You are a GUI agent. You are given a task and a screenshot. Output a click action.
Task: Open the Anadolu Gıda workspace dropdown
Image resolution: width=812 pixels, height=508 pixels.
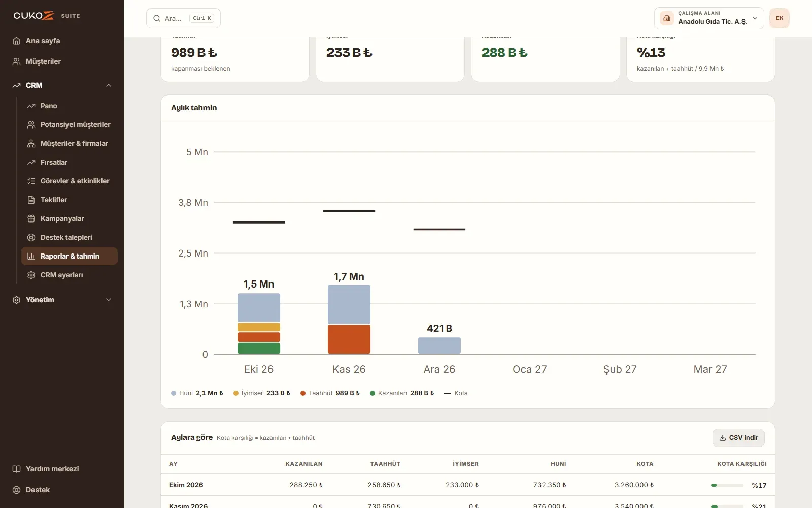tap(709, 18)
